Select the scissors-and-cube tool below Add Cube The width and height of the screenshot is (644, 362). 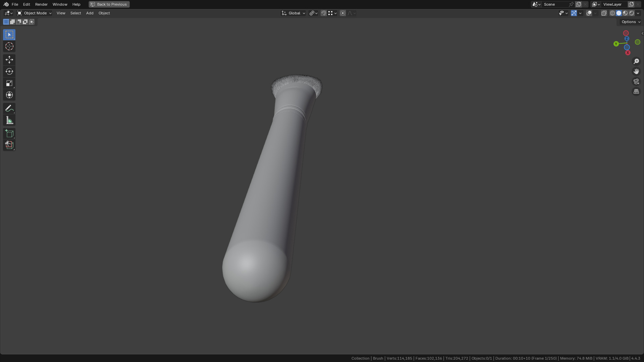click(9, 145)
